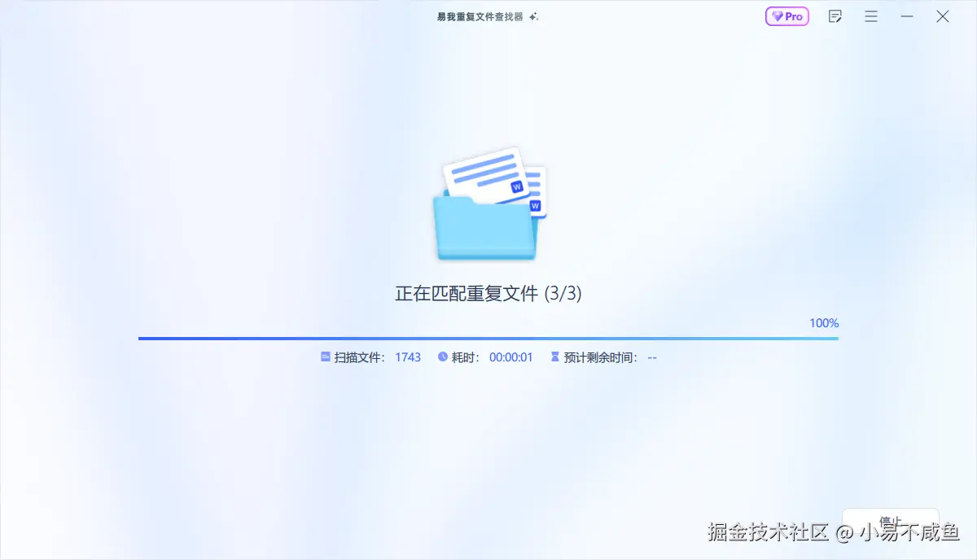Open the feedback note icon
Image resolution: width=977 pixels, height=560 pixels.
pos(835,16)
